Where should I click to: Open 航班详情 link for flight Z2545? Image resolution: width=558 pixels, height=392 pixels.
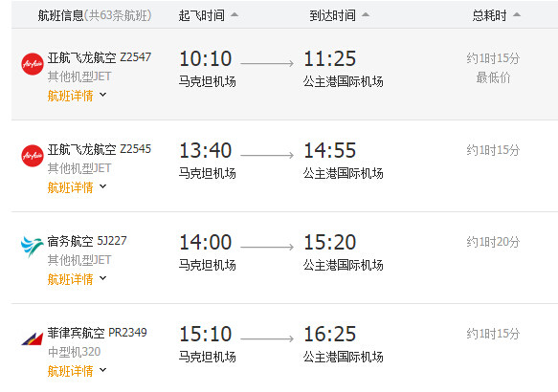coord(70,187)
